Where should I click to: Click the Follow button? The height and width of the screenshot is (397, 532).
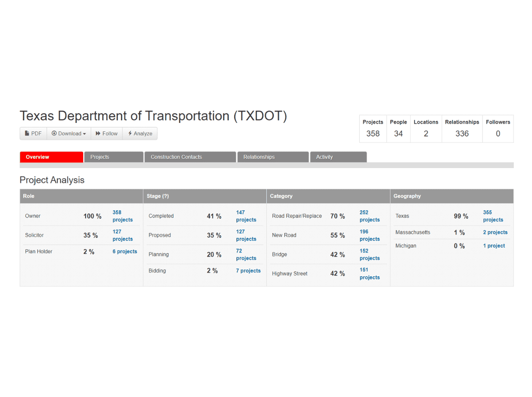coord(106,133)
